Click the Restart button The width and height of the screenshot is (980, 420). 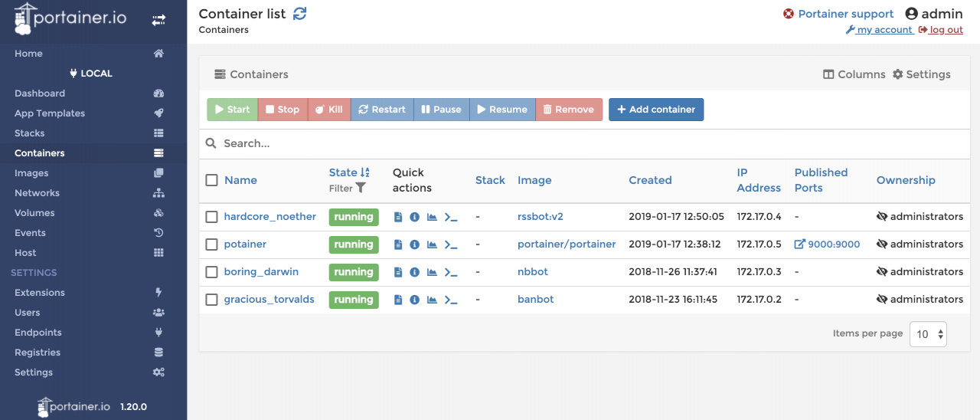382,110
